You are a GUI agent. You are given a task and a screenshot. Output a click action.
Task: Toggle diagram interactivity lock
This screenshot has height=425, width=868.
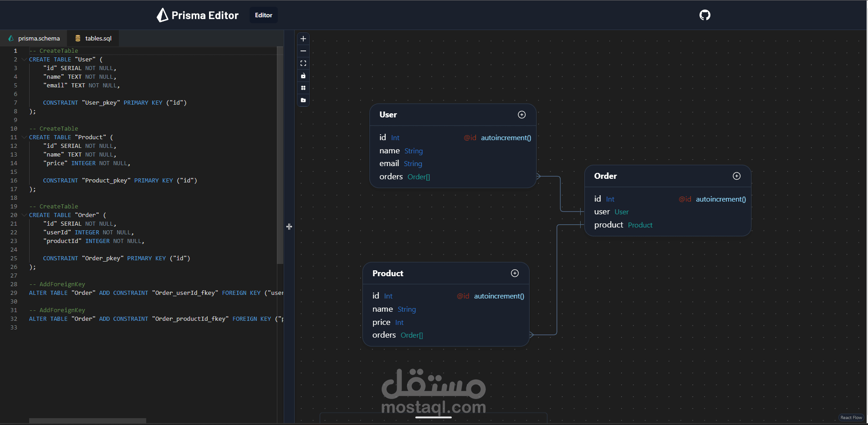click(303, 76)
